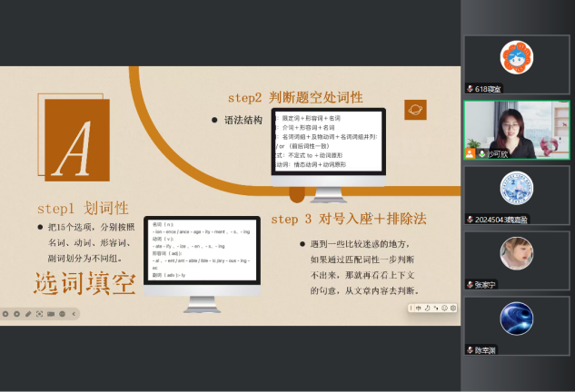Screen dimensions: 575x392
Task: Click the orange host badge on speaker video
Action: 470,154
